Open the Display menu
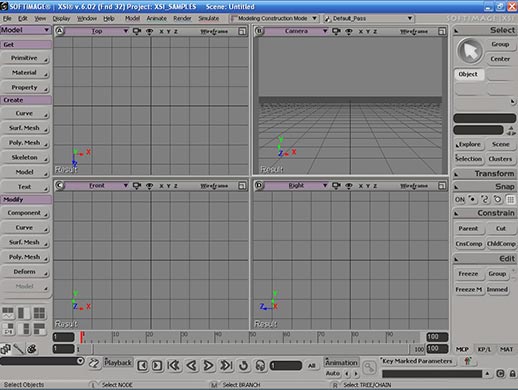 [61, 18]
